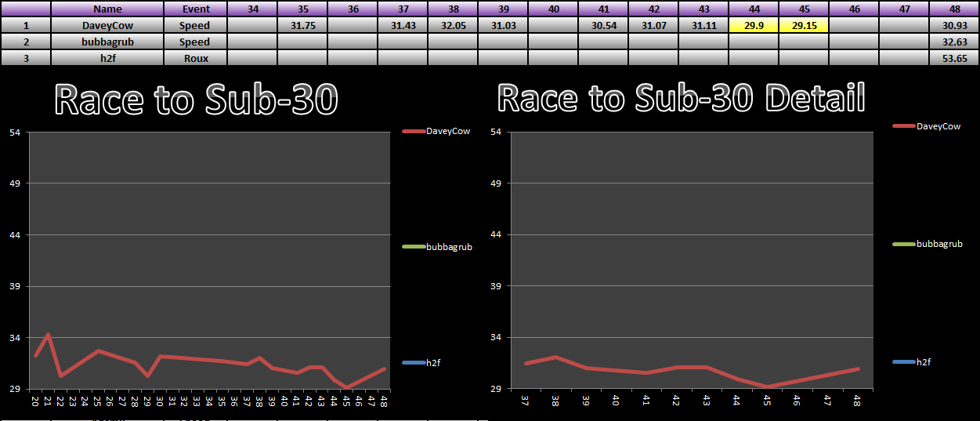Image resolution: width=980 pixels, height=421 pixels.
Task: Select highlighted cell 29.15
Action: coord(805,25)
